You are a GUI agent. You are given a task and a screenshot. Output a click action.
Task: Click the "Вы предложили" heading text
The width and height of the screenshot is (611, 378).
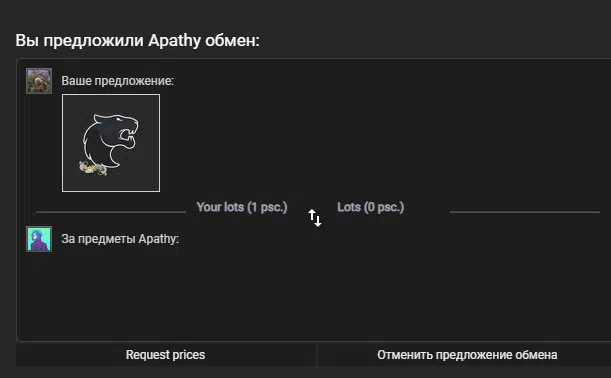79,41
